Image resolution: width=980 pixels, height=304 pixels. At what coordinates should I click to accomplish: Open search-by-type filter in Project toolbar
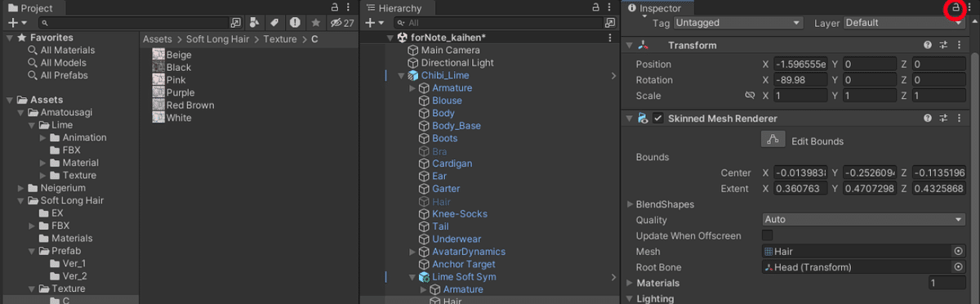[x=254, y=23]
